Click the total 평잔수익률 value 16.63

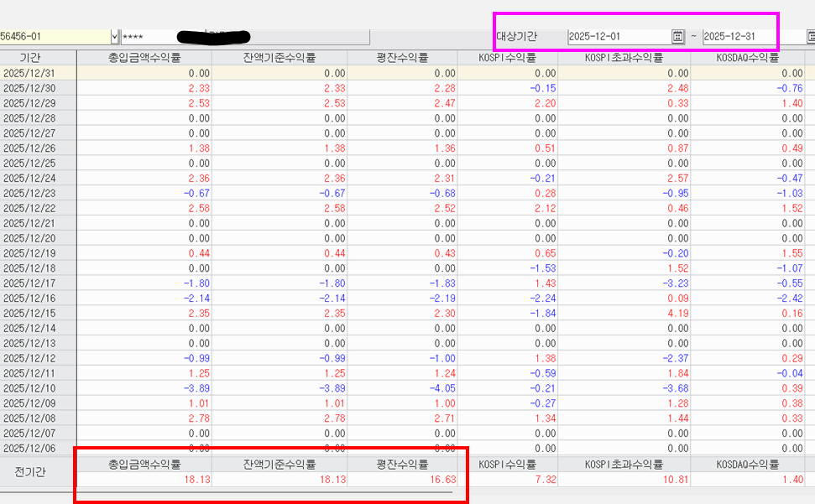click(x=444, y=479)
